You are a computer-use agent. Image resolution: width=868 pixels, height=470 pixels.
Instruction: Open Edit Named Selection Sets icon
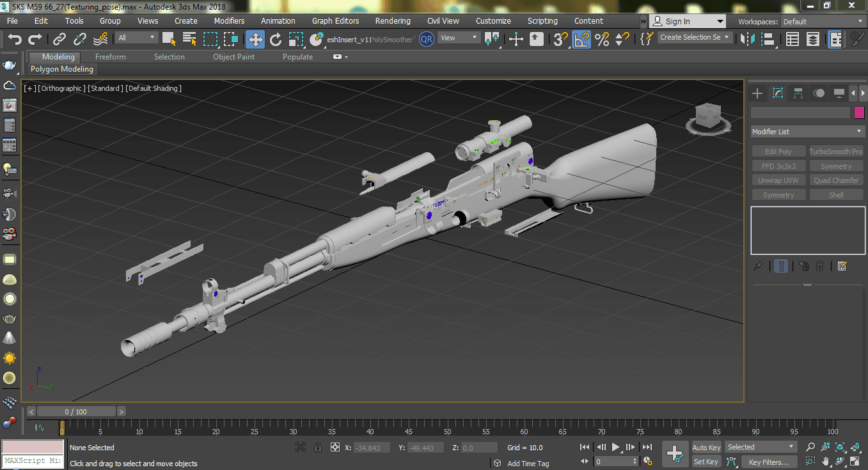647,39
